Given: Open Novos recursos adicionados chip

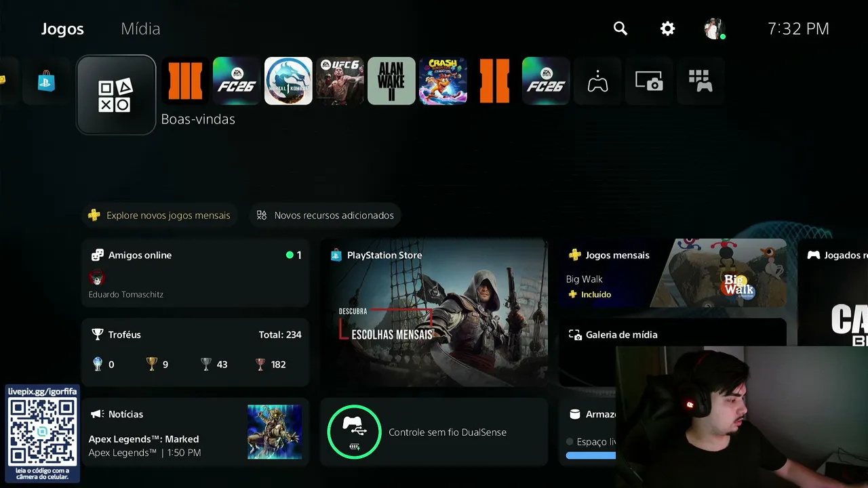Looking at the screenshot, I should (x=325, y=216).
